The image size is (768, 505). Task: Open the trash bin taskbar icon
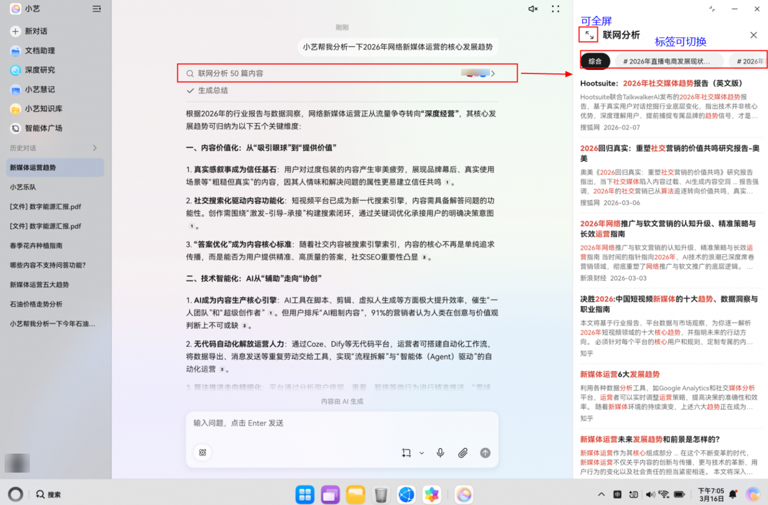[381, 495]
